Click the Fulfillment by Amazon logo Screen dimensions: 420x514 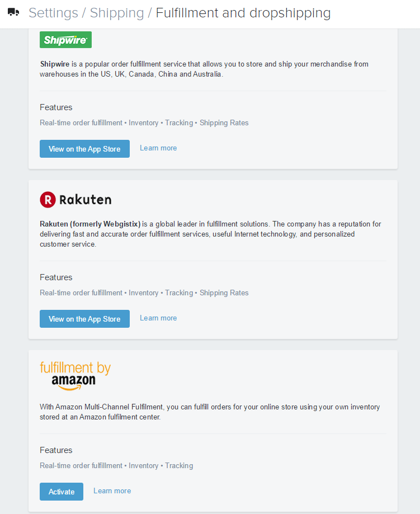tap(75, 375)
